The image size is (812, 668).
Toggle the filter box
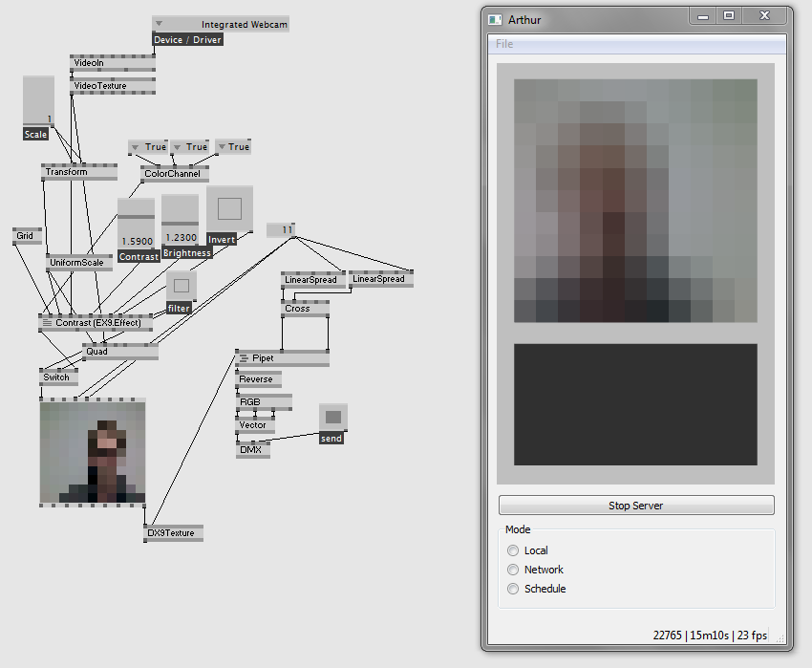181,285
